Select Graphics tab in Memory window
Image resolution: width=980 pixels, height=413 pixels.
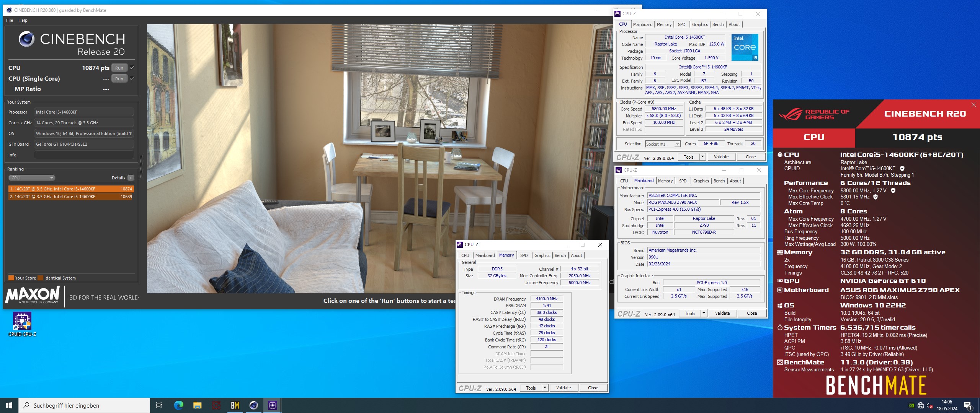(x=542, y=255)
